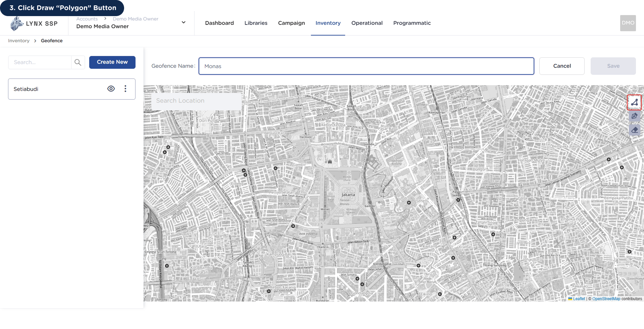
Task: Click the Accounts breadcrumb link
Action: [87, 19]
